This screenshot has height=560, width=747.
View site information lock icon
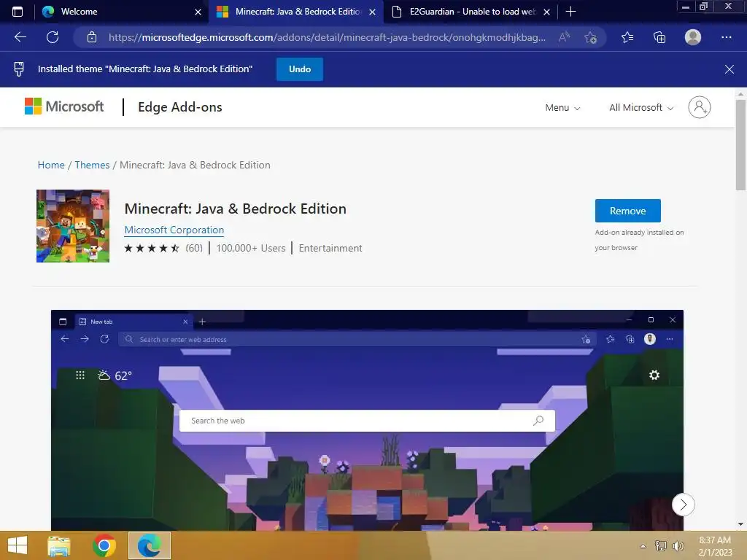(92, 37)
